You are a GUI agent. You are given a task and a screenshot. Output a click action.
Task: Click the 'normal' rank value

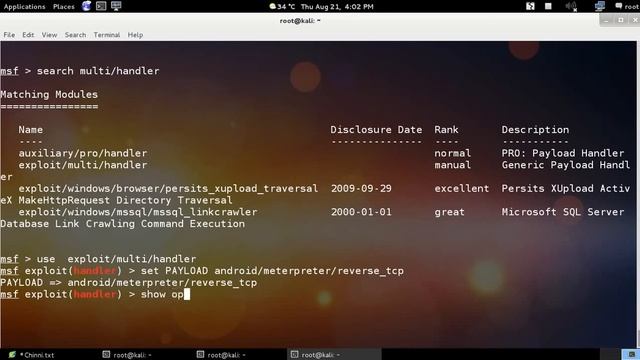point(452,153)
